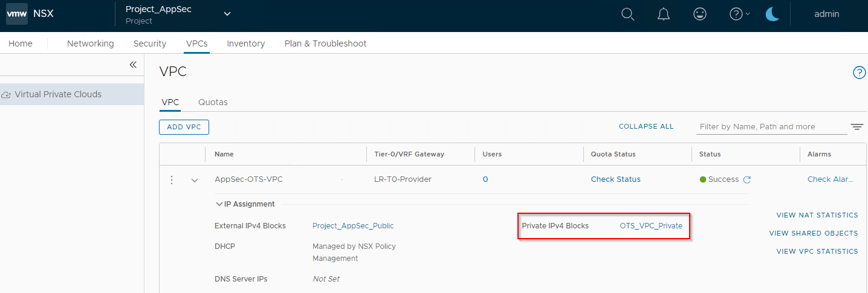This screenshot has height=293, width=868.
Task: Go to the Home tab
Action: [21, 43]
